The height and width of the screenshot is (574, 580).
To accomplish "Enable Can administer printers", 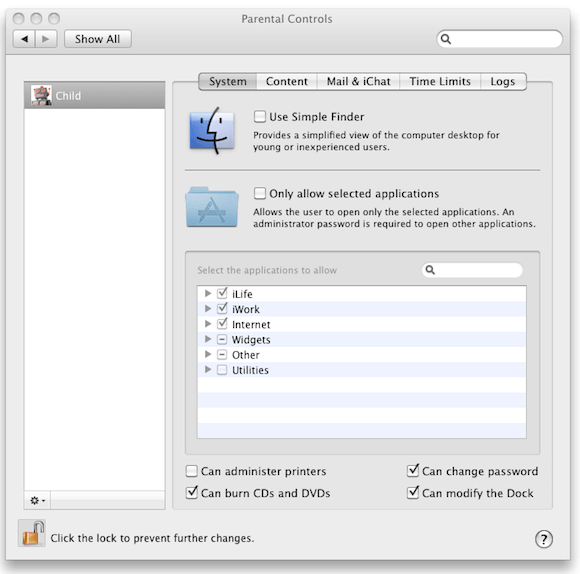I will click(x=192, y=471).
